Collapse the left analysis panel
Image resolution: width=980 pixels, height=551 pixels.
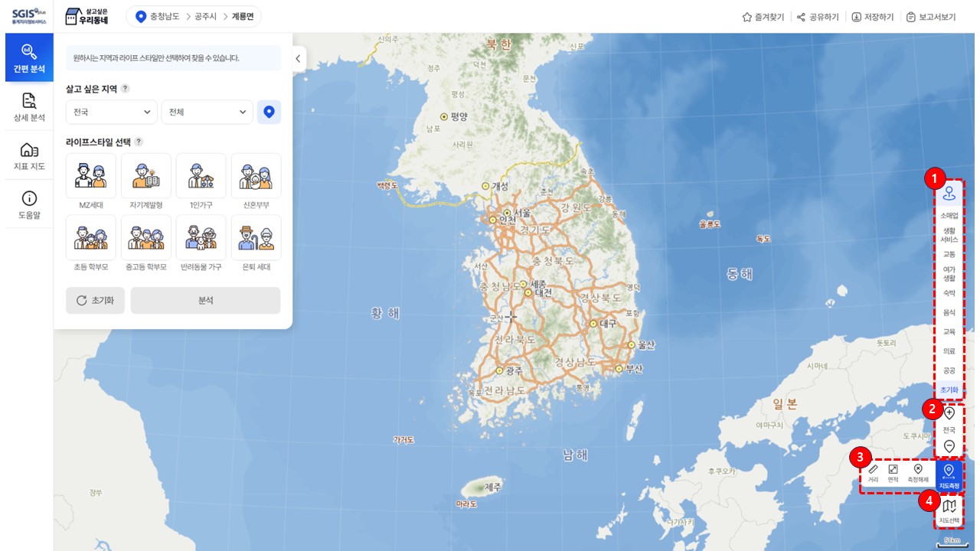click(x=299, y=59)
